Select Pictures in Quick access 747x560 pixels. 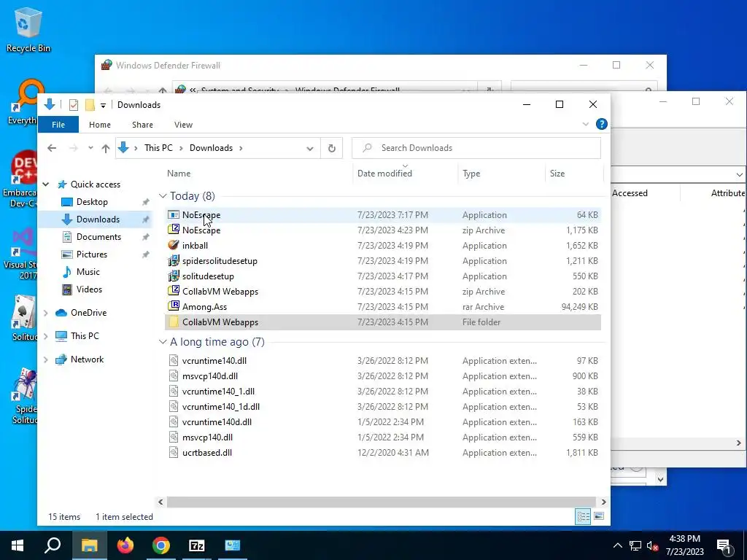[91, 254]
